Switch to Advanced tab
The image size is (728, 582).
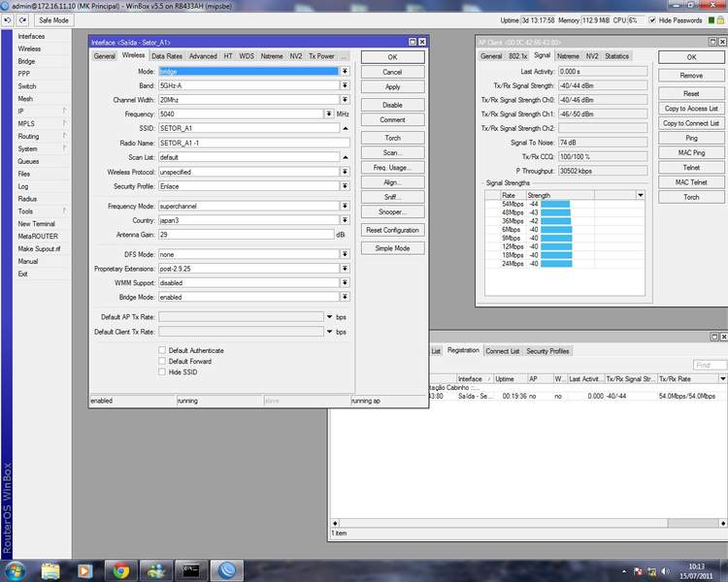203,56
